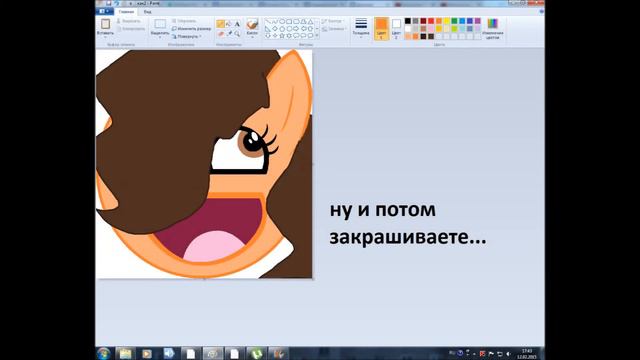Open the Windows Start button
Viewport: 640px width, 360px height.
pyautogui.click(x=104, y=353)
